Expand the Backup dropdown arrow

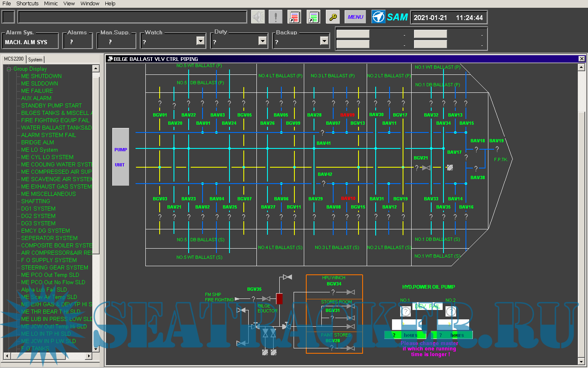324,41
